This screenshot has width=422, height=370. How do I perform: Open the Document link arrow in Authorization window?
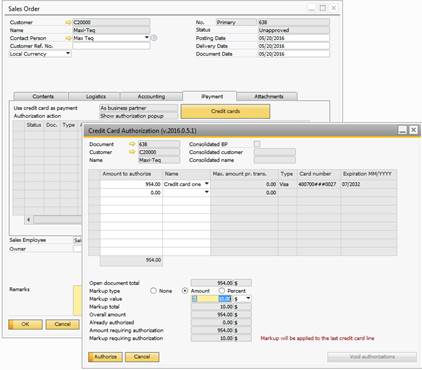click(132, 144)
